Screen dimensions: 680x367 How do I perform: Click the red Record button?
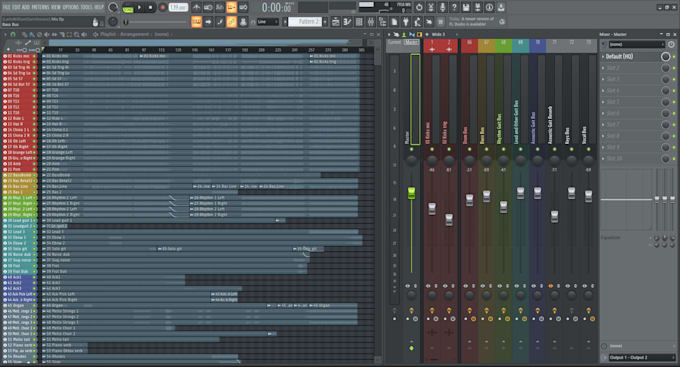163,7
